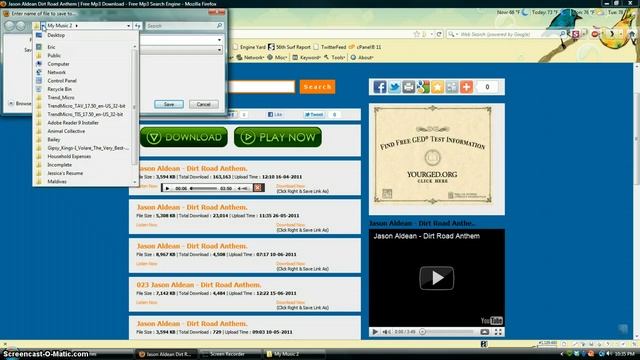Click the orange plus more-sharing icon
640x360 pixels.
coord(466,87)
